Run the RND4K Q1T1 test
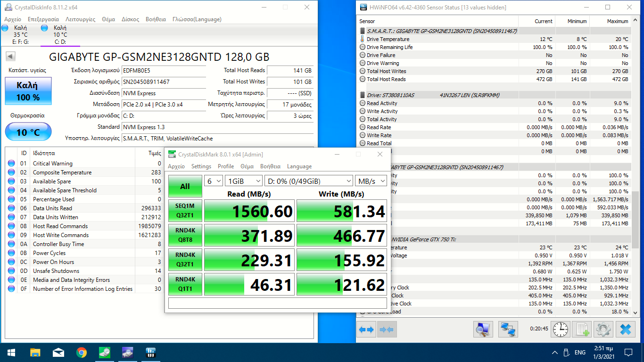Viewport: 644px width, 362px height. pyautogui.click(x=185, y=284)
